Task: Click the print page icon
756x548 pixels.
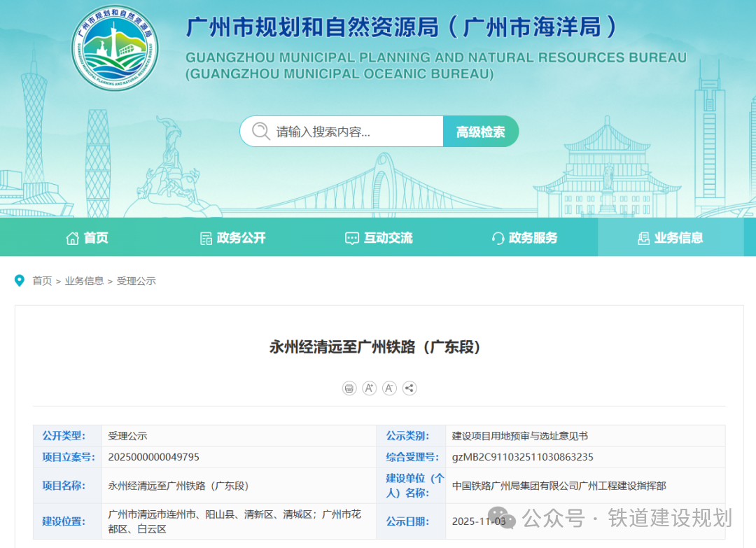Action: point(349,388)
